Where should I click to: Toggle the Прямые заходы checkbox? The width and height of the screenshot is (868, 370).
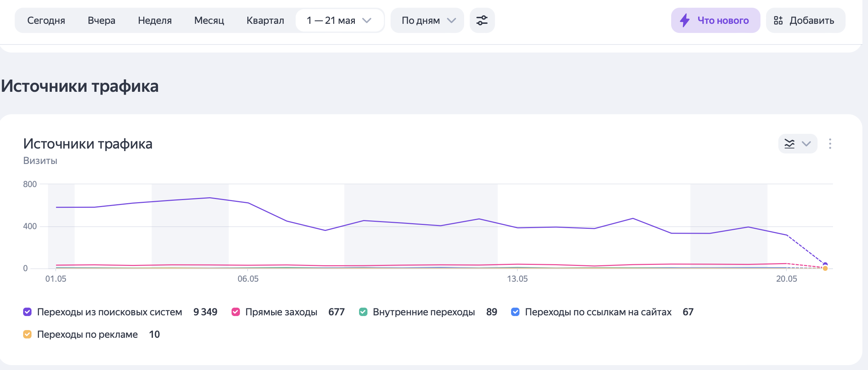point(236,312)
